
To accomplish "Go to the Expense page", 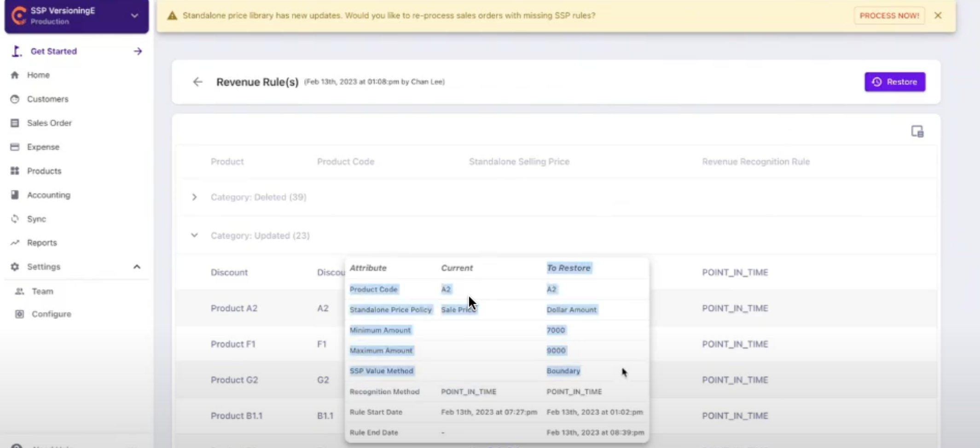I will coord(43,147).
